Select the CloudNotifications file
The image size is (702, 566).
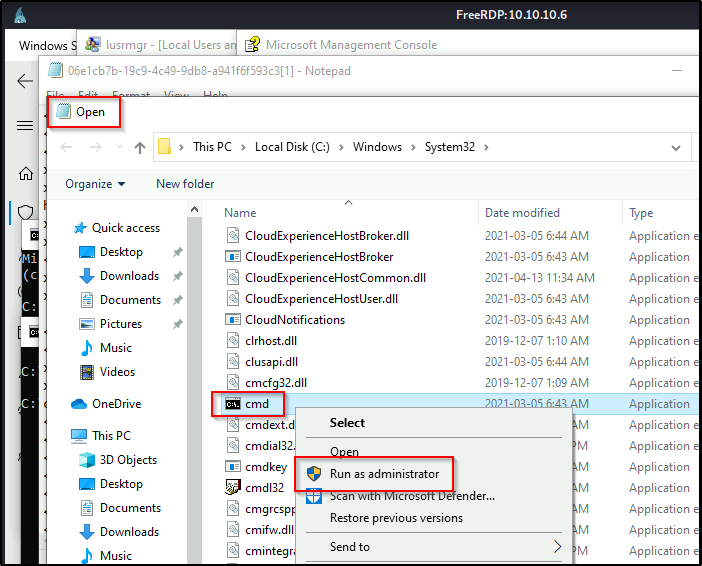pyautogui.click(x=295, y=320)
